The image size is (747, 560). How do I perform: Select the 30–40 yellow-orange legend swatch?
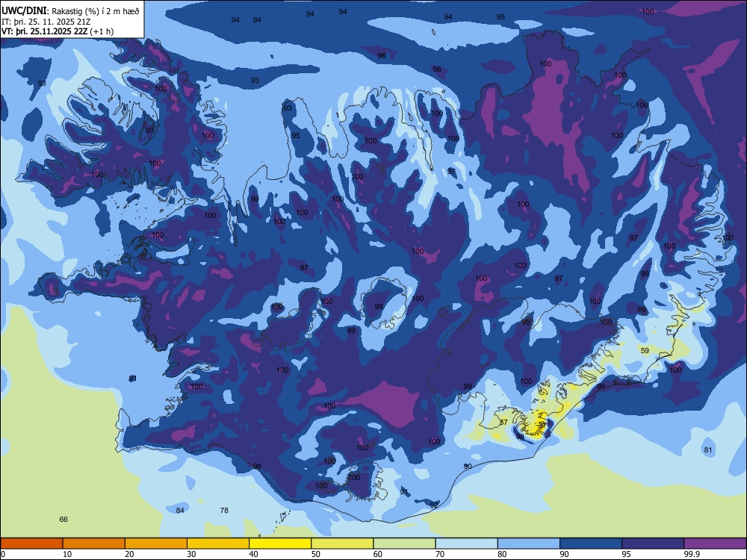coord(218,544)
